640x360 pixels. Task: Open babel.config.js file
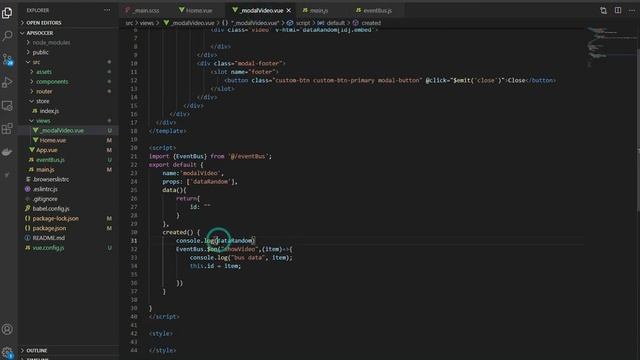coord(51,209)
